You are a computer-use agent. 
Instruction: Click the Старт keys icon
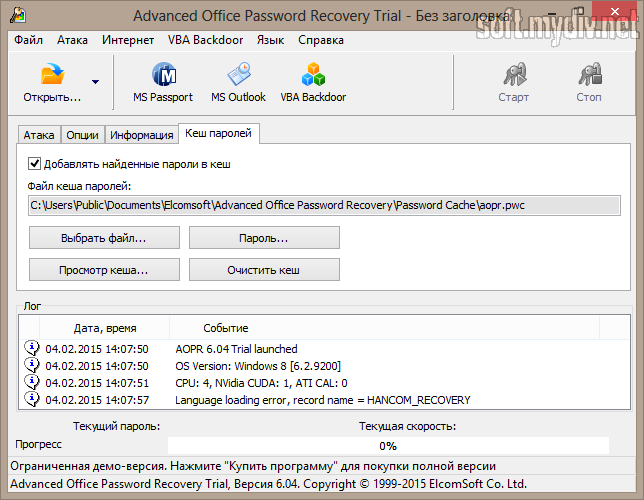point(515,74)
